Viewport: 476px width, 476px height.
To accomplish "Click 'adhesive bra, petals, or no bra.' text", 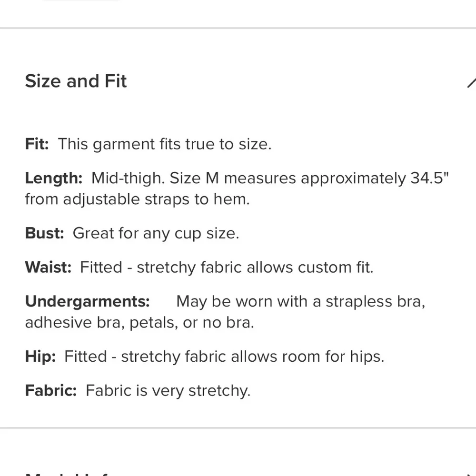I will click(x=139, y=322).
